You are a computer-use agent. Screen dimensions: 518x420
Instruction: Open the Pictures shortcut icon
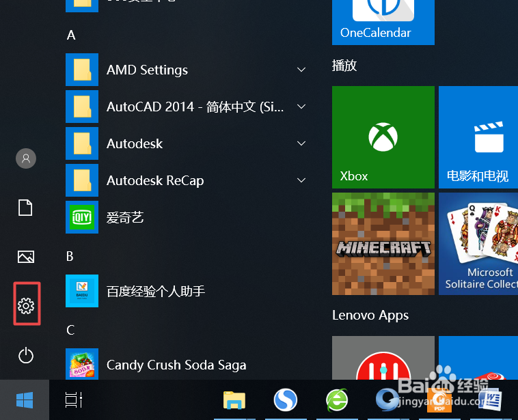coord(26,257)
